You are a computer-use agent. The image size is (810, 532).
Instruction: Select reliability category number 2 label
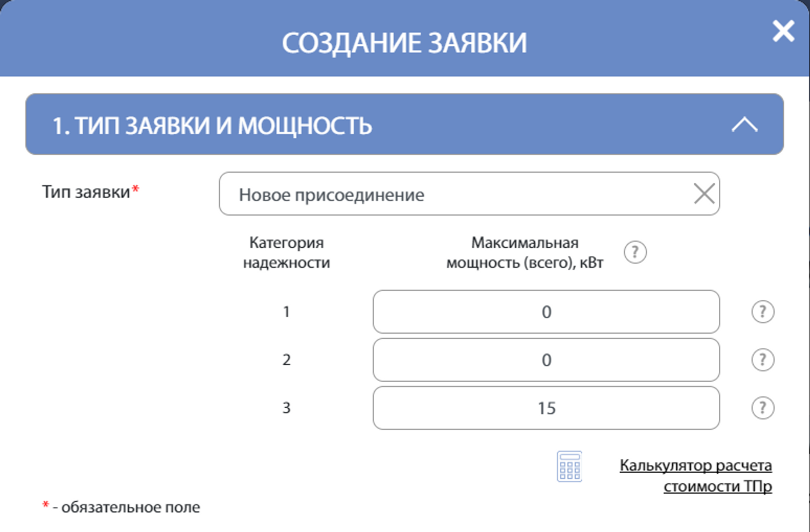[x=286, y=360]
